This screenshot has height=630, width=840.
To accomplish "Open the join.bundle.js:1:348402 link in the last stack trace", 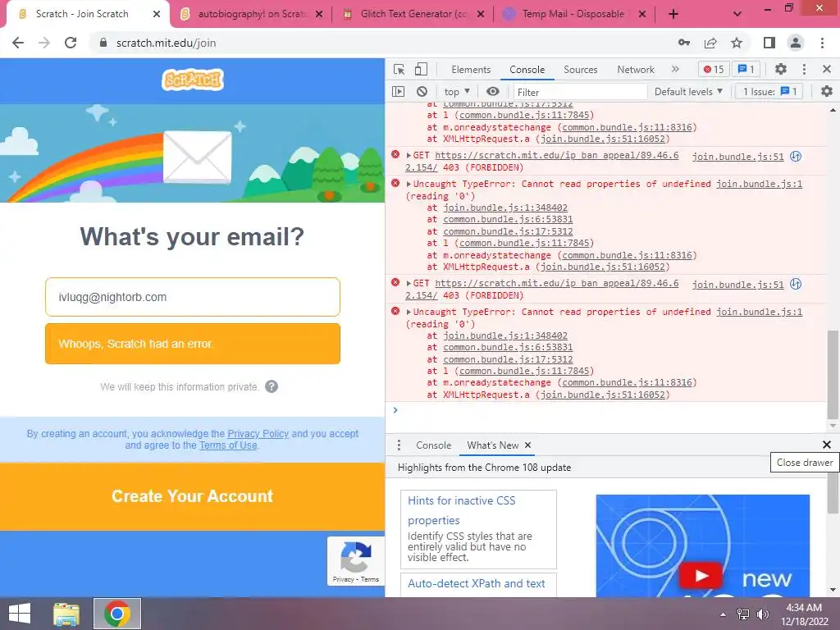I will tap(505, 336).
